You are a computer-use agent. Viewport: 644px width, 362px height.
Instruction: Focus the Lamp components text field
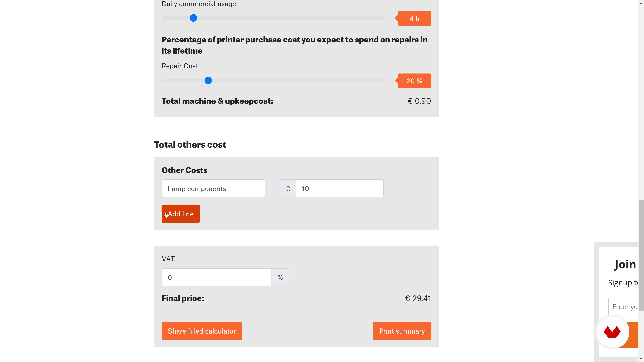click(x=213, y=189)
